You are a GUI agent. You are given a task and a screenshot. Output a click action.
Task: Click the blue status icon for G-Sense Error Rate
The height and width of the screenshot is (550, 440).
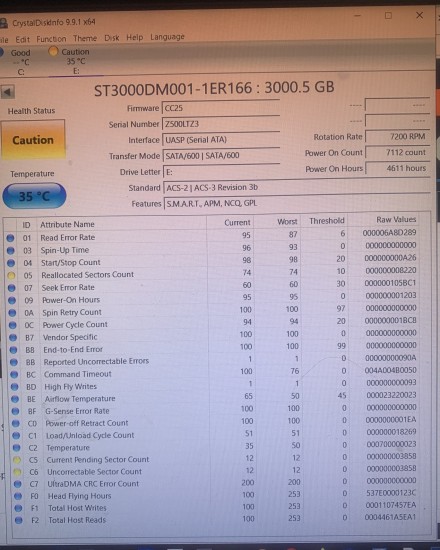15,411
